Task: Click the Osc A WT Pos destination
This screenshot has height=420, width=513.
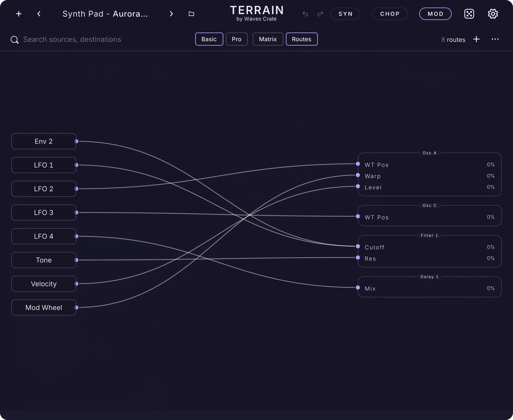Action: [429, 165]
